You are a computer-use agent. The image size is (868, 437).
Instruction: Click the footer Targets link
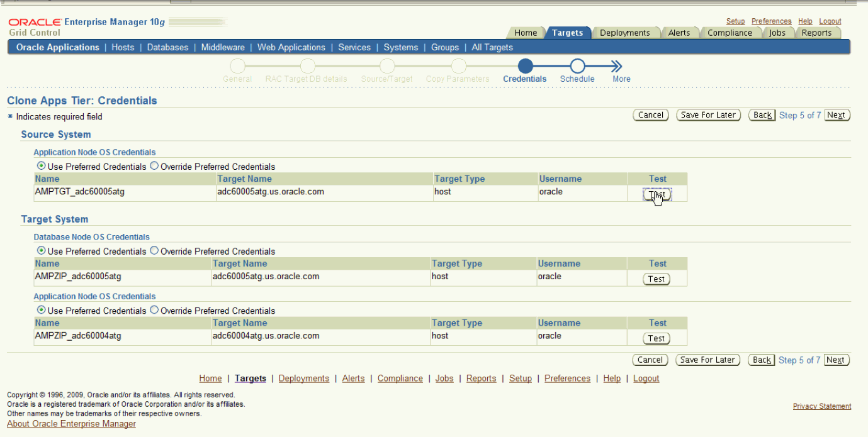tap(251, 379)
